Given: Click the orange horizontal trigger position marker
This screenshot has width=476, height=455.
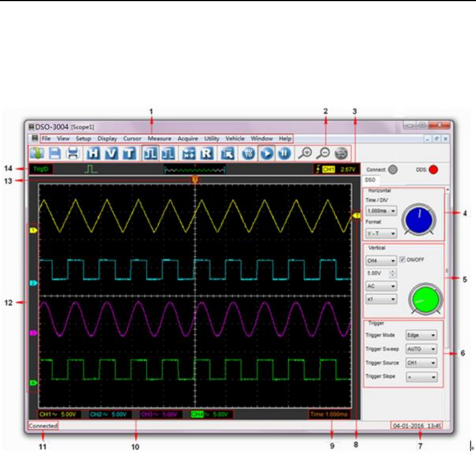Looking at the screenshot, I should 195,179.
